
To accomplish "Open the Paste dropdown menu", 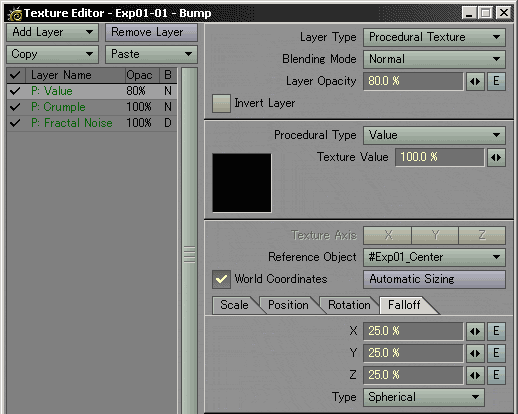I will coord(151,54).
